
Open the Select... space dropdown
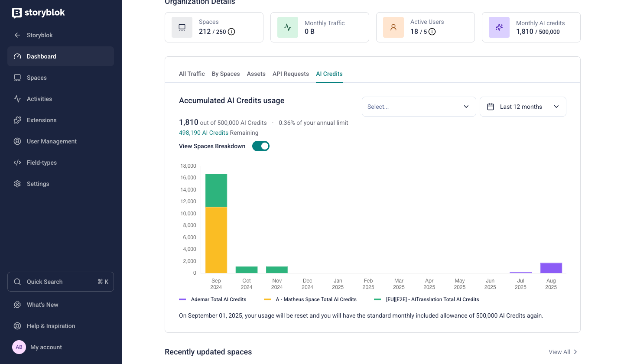(419, 107)
